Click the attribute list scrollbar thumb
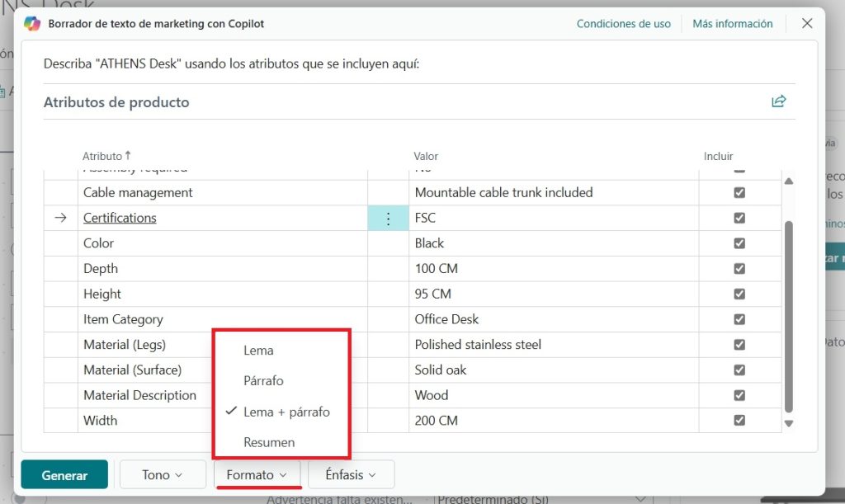This screenshot has height=504, width=845. pyautogui.click(x=788, y=317)
